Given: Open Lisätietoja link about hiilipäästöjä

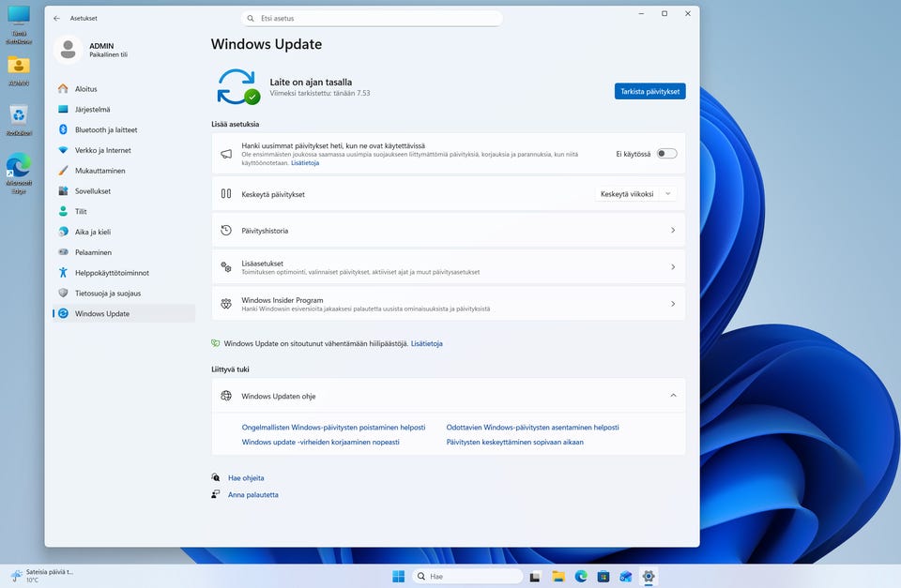Looking at the screenshot, I should click(426, 343).
